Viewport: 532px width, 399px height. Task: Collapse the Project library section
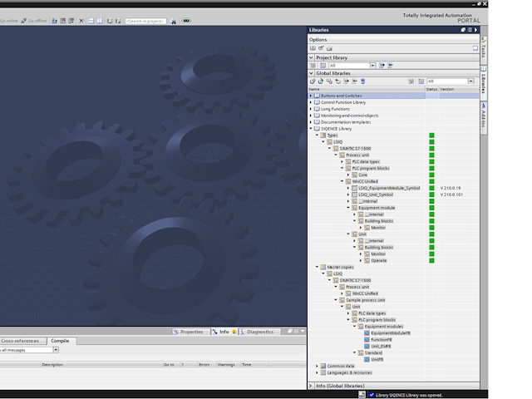(311, 57)
